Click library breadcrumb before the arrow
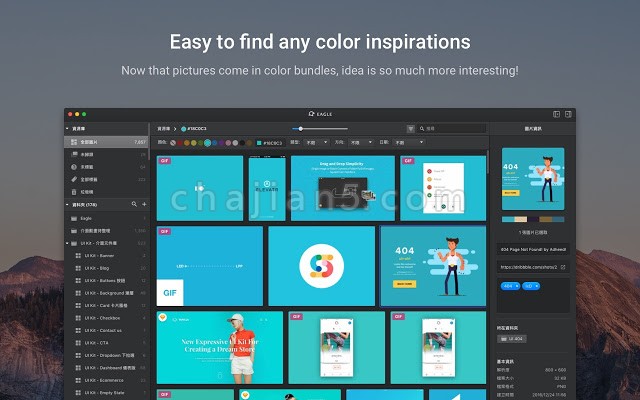 pos(164,129)
